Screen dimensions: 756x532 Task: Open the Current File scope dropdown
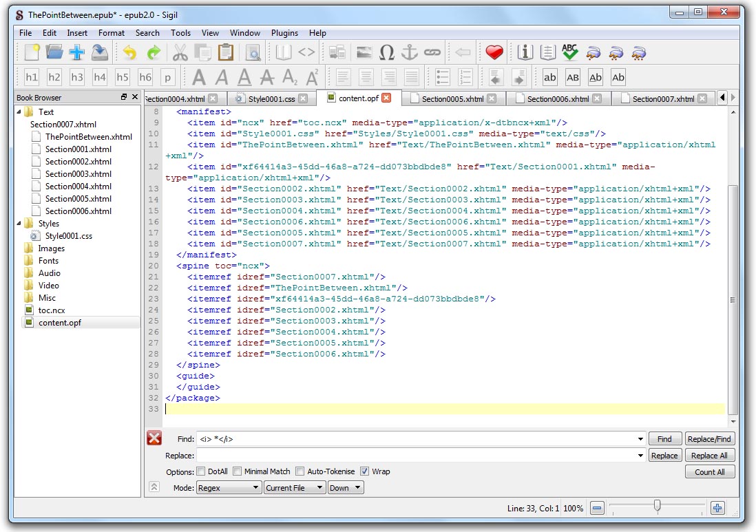click(x=295, y=488)
